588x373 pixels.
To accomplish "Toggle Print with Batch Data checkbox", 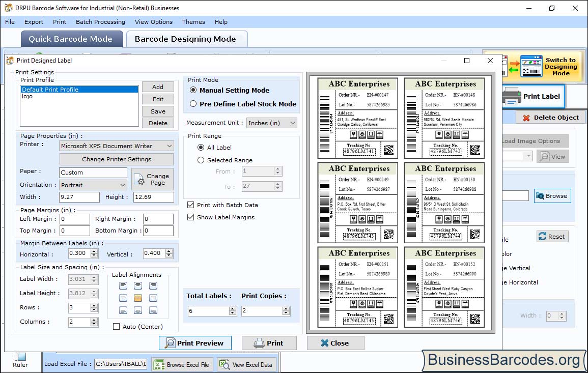I will 190,205.
